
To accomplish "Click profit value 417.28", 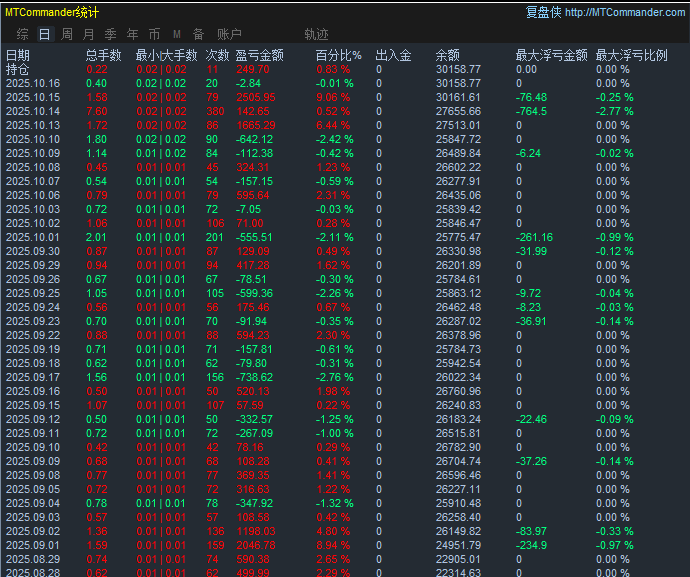I will (253, 265).
